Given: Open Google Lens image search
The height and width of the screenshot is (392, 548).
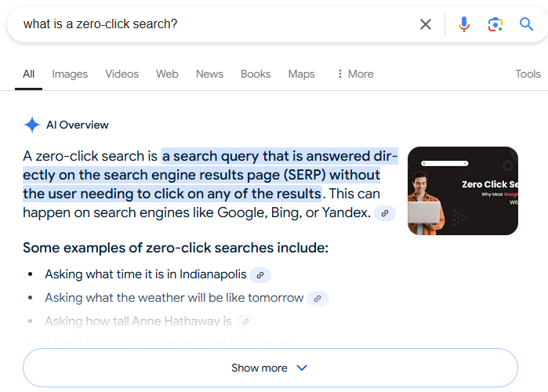Looking at the screenshot, I should click(495, 24).
